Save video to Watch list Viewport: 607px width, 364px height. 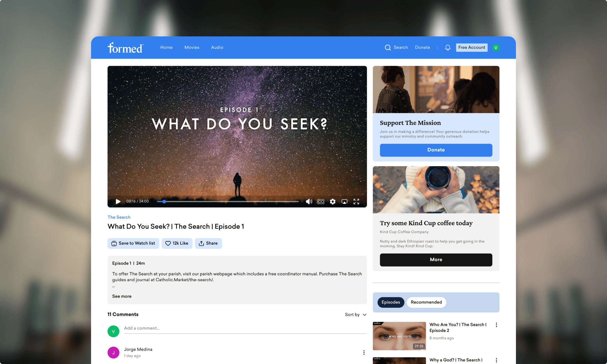[x=133, y=243]
